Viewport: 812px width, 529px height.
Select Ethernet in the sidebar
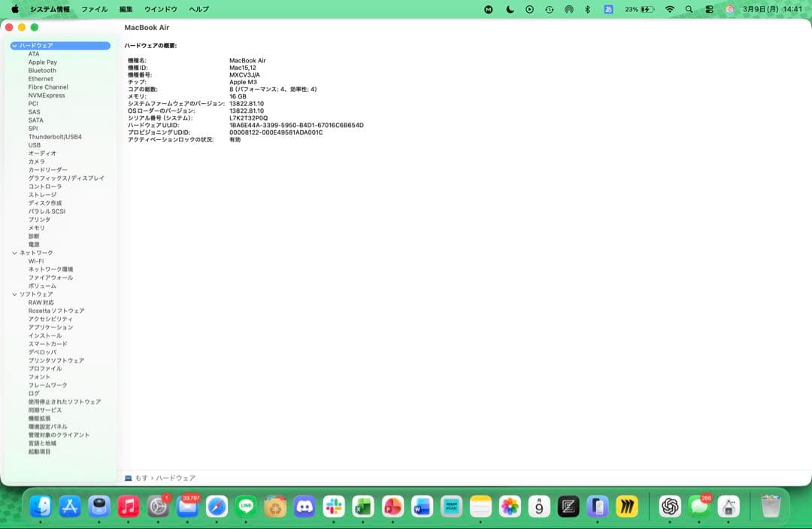tap(41, 79)
